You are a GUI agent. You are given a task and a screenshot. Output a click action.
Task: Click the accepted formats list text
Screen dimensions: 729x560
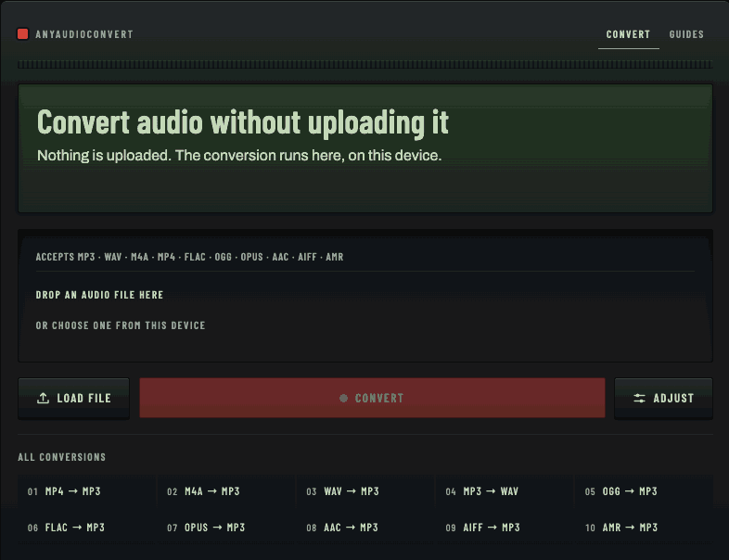tap(190, 257)
